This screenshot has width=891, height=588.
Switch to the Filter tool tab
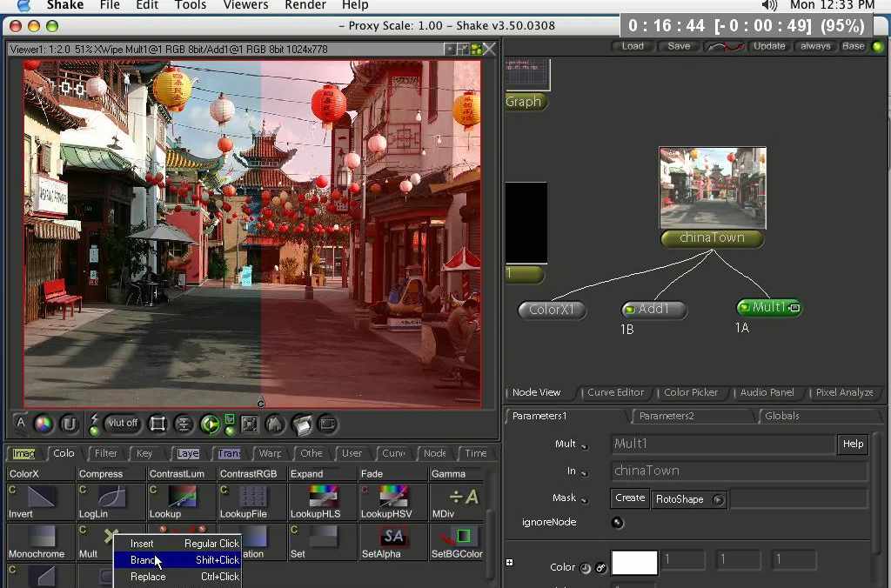pos(105,453)
